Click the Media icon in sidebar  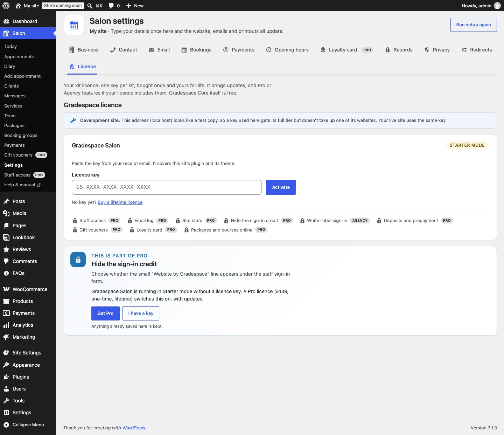click(6, 213)
